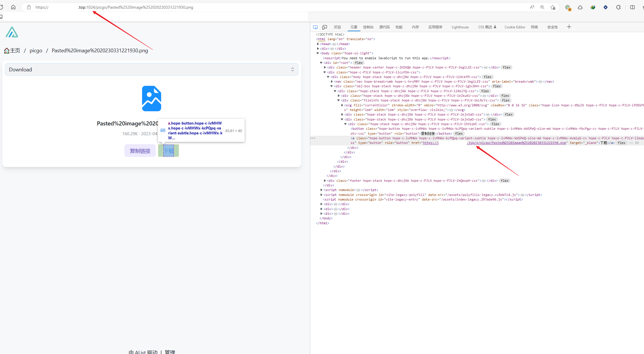Open the 内存 tab
The image size is (644, 354).
pyautogui.click(x=415, y=27)
